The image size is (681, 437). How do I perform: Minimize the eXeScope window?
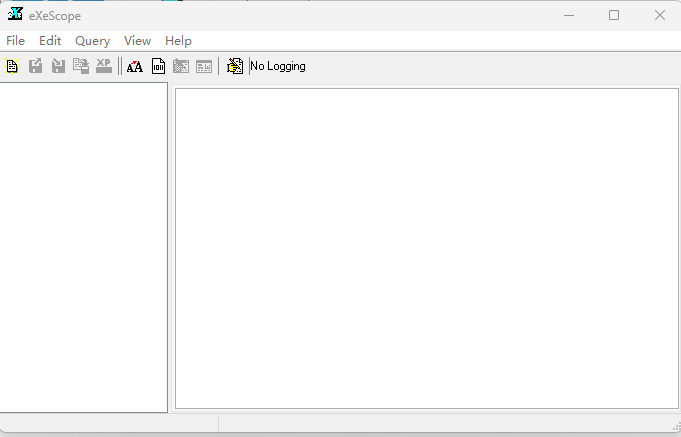tap(569, 16)
